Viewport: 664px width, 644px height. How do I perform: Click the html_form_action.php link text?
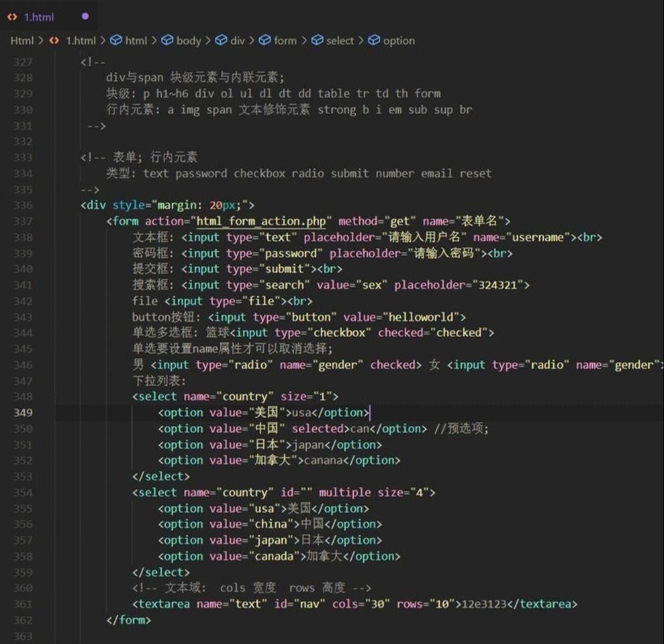261,221
